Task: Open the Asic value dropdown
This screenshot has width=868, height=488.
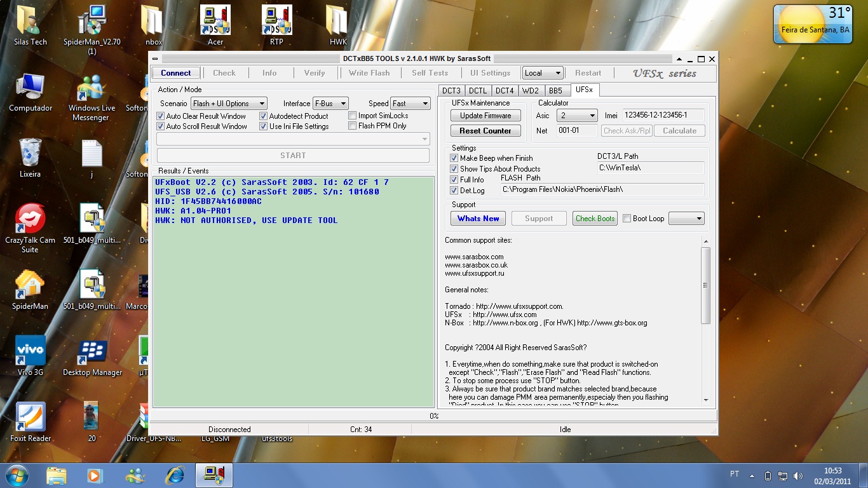Action: [x=577, y=116]
